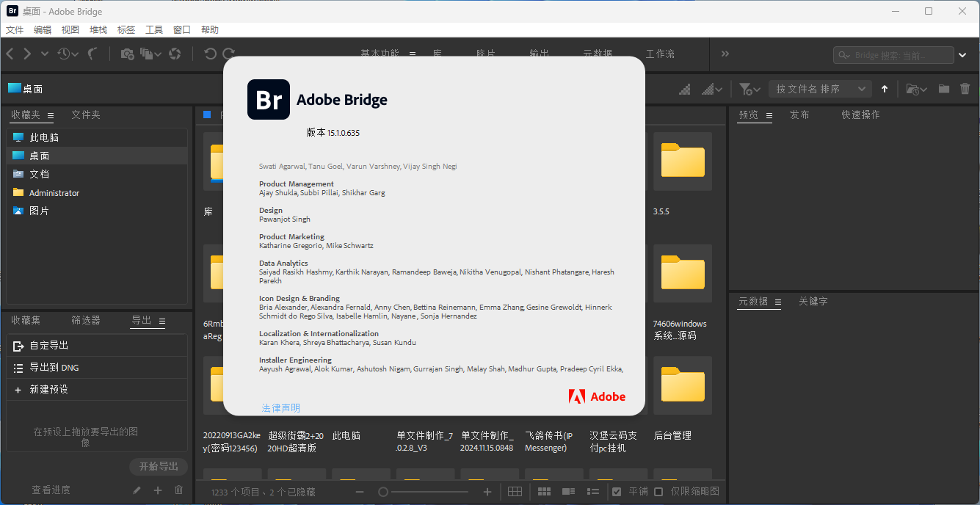980x505 pixels.
Task: Click 新建预设 option
Action: pyautogui.click(x=97, y=390)
